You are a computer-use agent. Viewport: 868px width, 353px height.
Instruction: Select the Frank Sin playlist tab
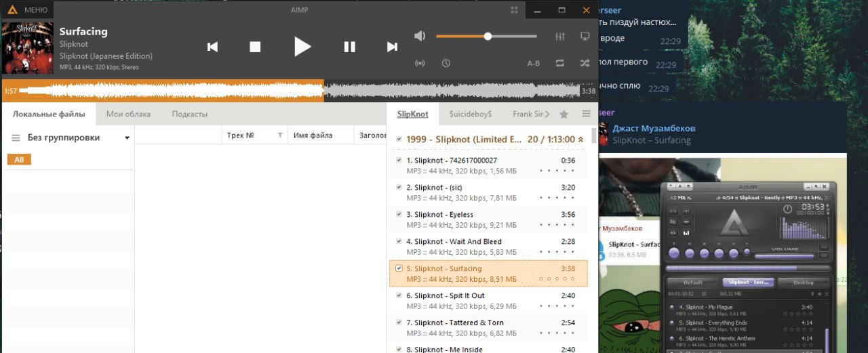click(x=528, y=114)
